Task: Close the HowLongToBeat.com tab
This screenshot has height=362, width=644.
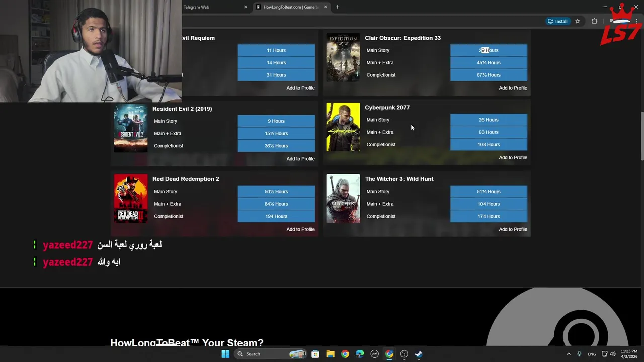Action: coord(325,7)
